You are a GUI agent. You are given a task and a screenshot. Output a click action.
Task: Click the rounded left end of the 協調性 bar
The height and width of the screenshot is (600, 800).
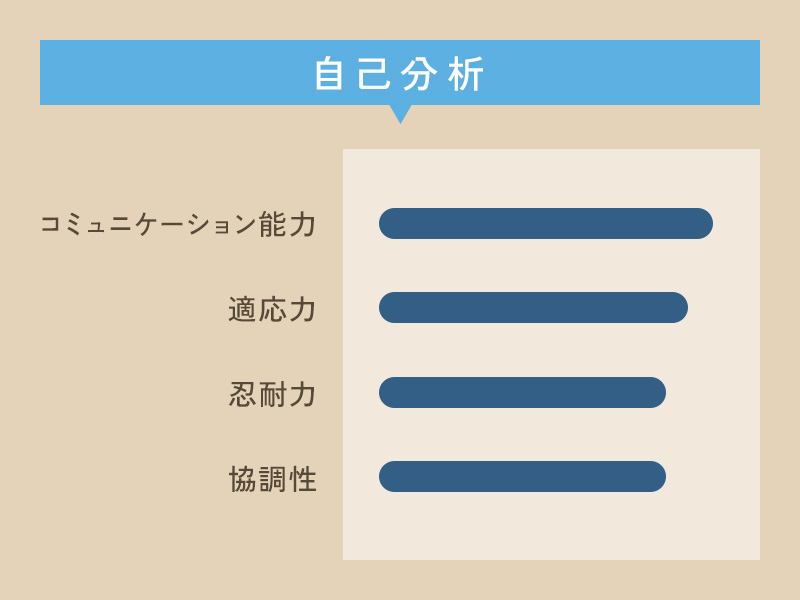coord(391,477)
